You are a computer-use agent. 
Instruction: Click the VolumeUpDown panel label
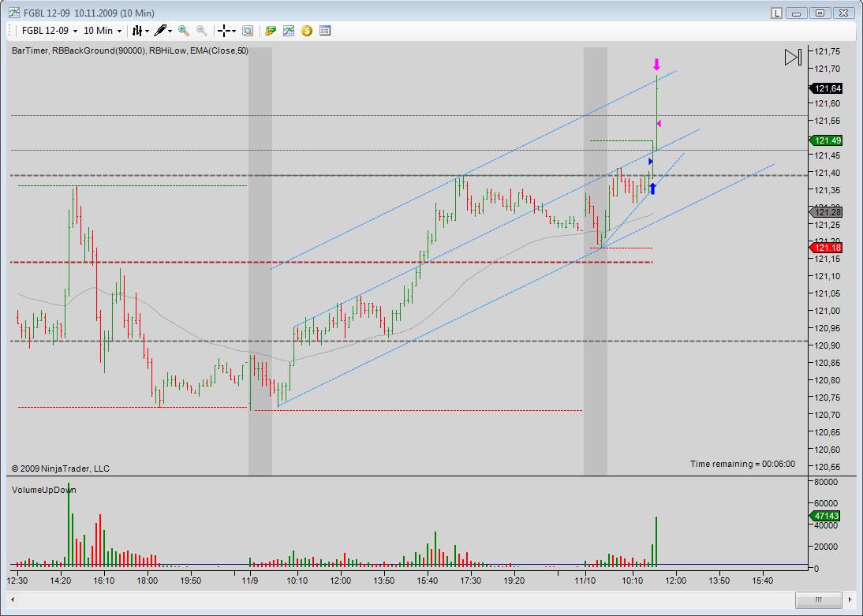tap(44, 490)
